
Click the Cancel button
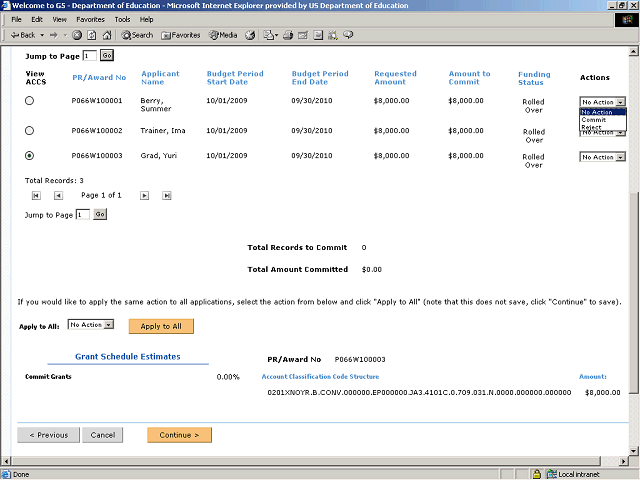[102, 435]
